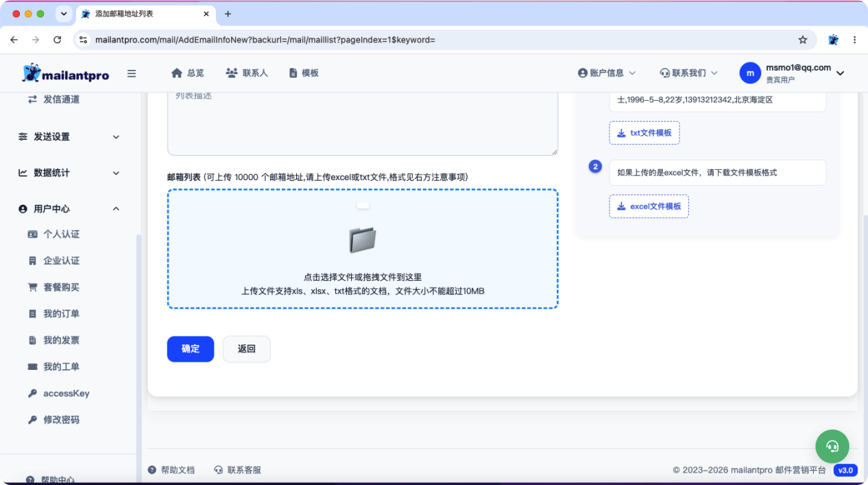Click 用户中心 user icon
The height and width of the screenshot is (485, 868).
click(23, 209)
